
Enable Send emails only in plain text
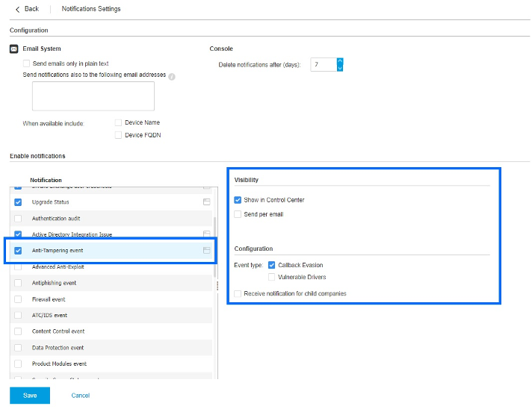(x=27, y=64)
